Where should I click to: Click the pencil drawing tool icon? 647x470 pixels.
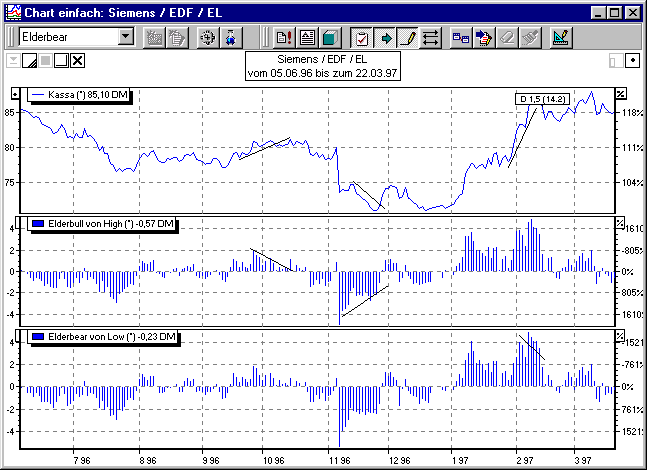click(407, 38)
